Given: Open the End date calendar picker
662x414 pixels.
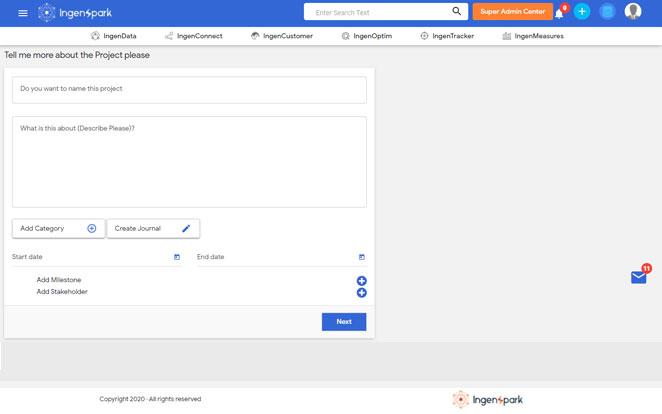Looking at the screenshot, I should click(x=362, y=257).
